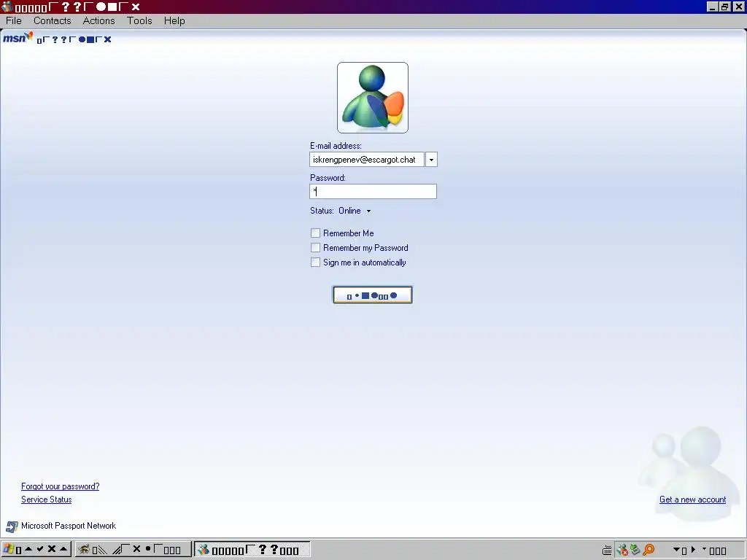Open the Actions menu
The width and height of the screenshot is (747, 560).
(98, 20)
